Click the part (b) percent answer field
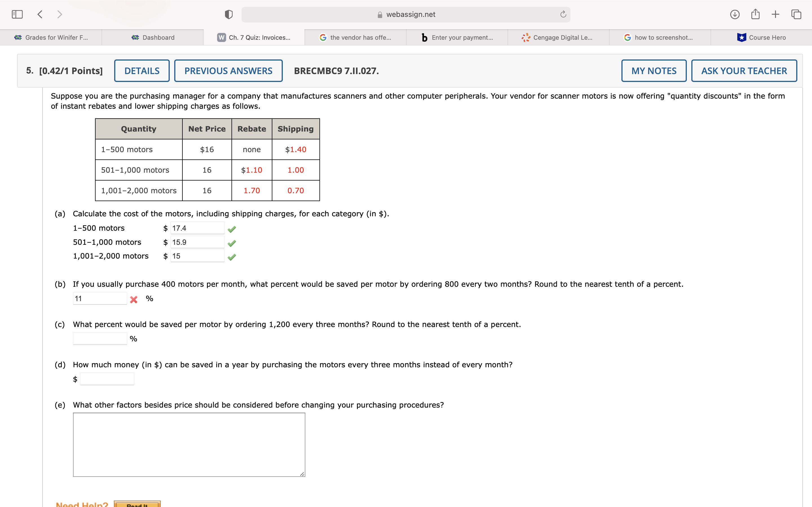Screen dimensions: 812x507 click(x=100, y=299)
